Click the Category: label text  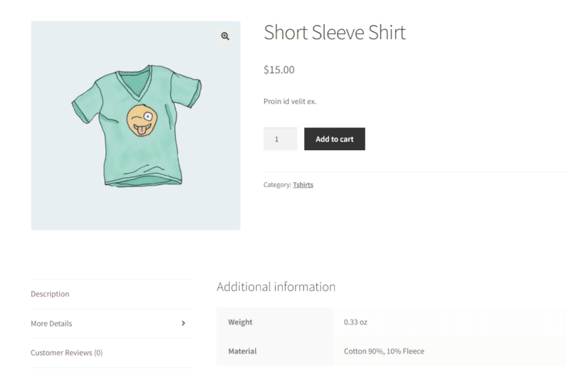pyautogui.click(x=277, y=185)
